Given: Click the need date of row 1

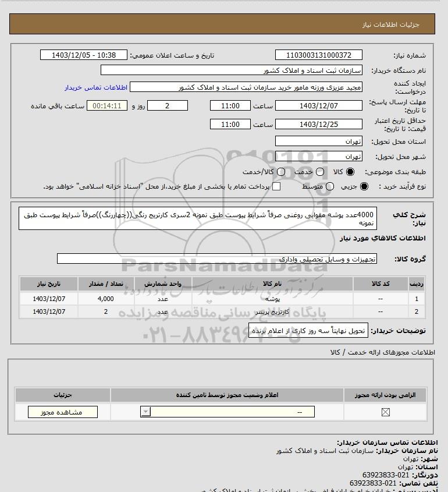Looking at the screenshot, I should pos(49,299).
